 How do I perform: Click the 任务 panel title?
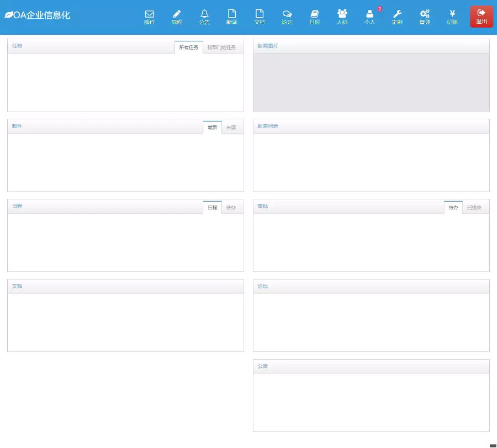tap(17, 46)
